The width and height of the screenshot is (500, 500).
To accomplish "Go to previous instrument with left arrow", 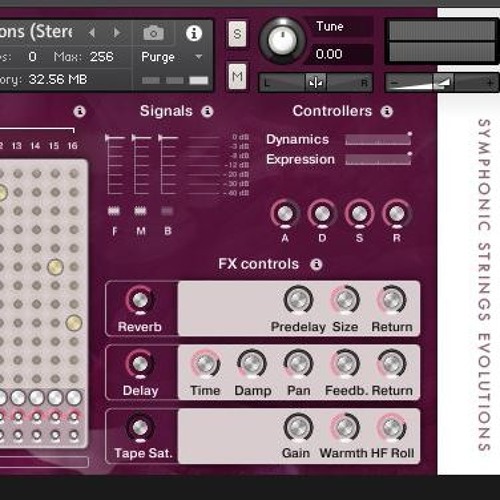I will 92,33.
